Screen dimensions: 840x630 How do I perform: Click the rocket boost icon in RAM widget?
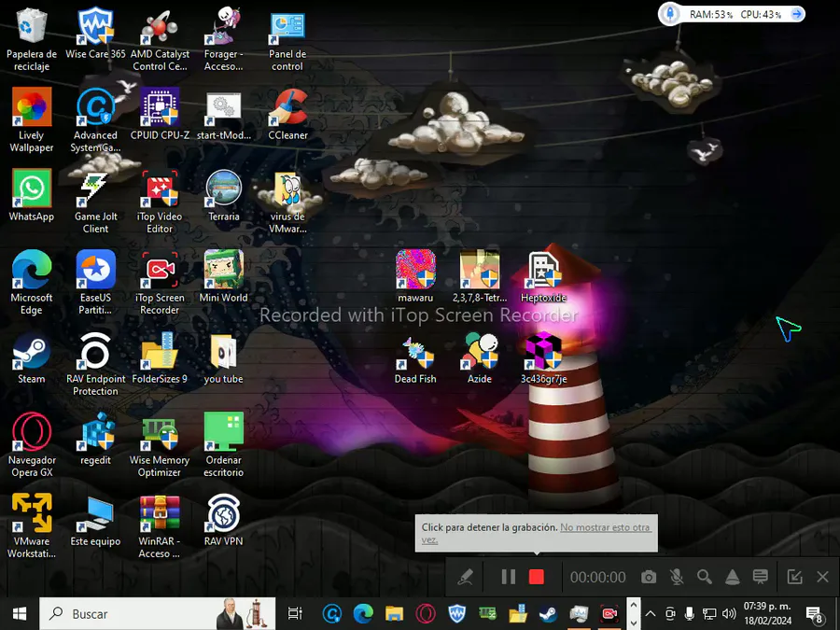coord(669,13)
